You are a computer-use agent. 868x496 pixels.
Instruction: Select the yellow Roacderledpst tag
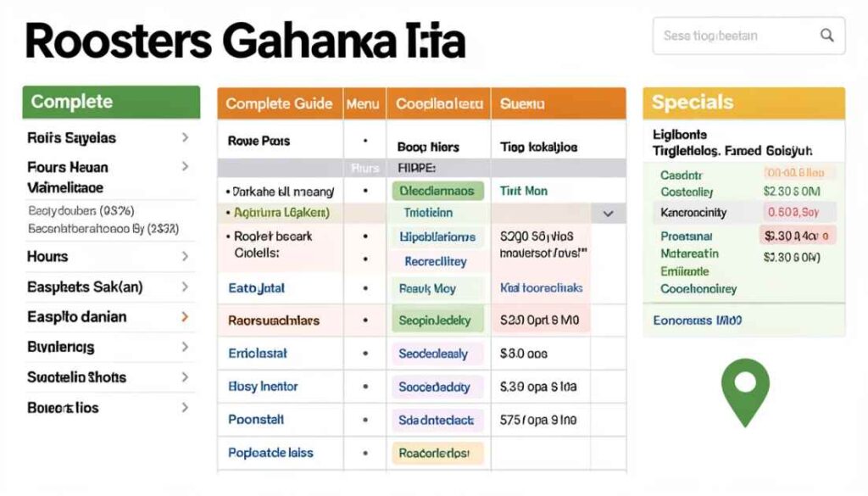coord(439,453)
